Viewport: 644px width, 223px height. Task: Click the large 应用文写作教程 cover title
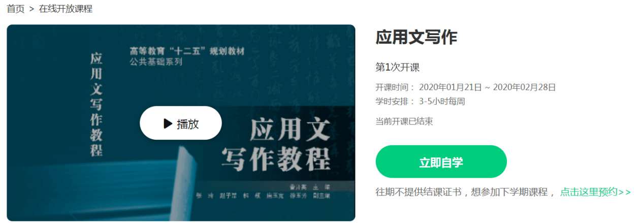(277, 145)
